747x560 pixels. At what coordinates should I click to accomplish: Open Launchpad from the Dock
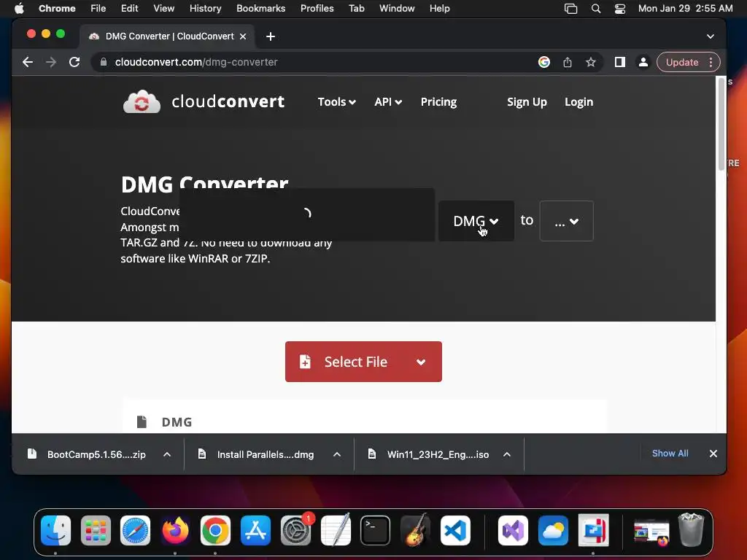tap(96, 530)
